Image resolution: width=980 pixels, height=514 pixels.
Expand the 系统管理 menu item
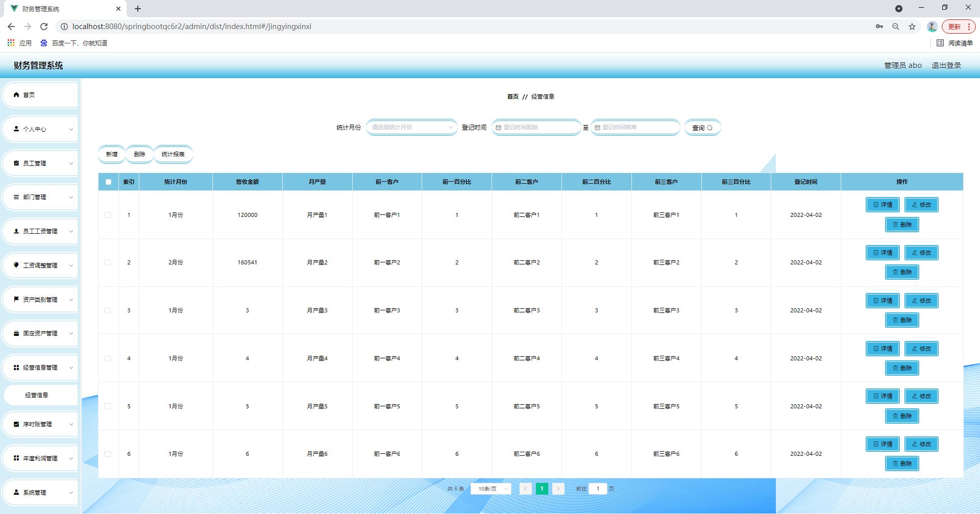(x=40, y=493)
